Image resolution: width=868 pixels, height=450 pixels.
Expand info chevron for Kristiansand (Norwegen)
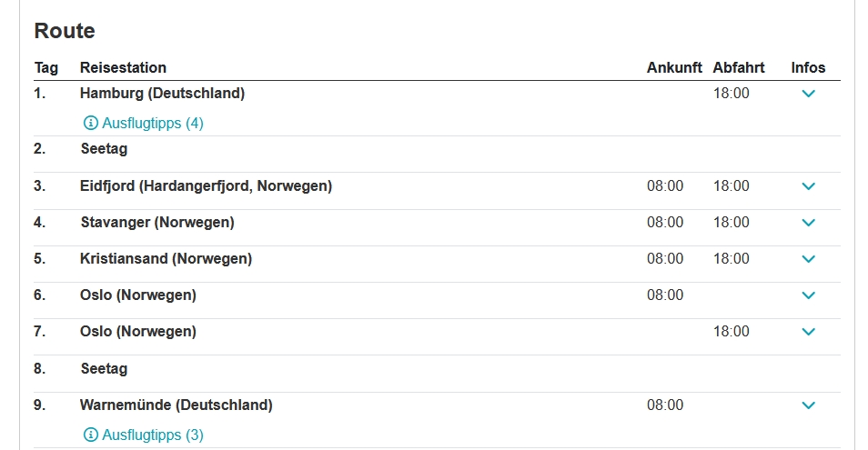click(x=808, y=259)
